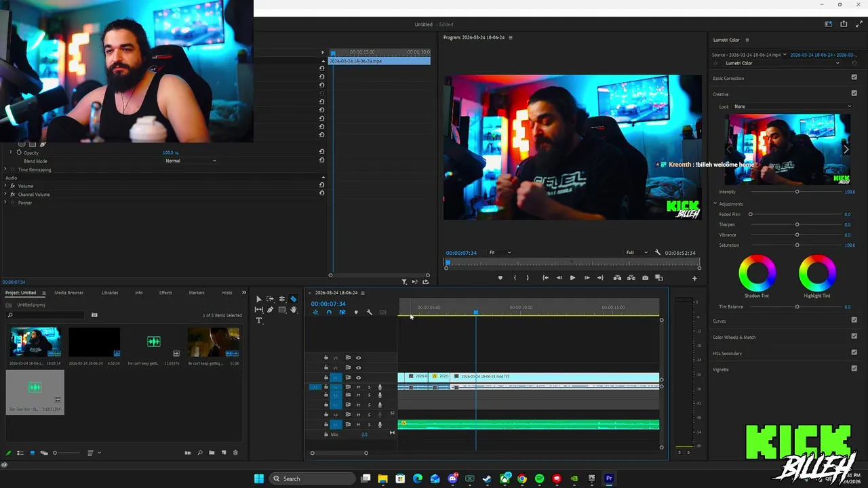The width and height of the screenshot is (868, 488).
Task: Click the Lift button in Program monitor
Action: pos(617,278)
